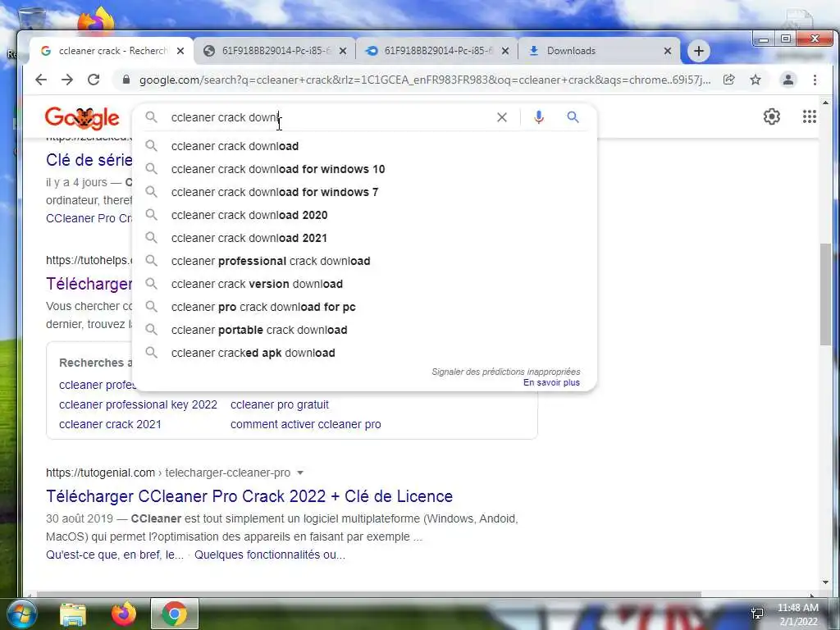The image size is (840, 630).
Task: Choose suggestion 'ccleaner crack download'
Action: pos(364,146)
